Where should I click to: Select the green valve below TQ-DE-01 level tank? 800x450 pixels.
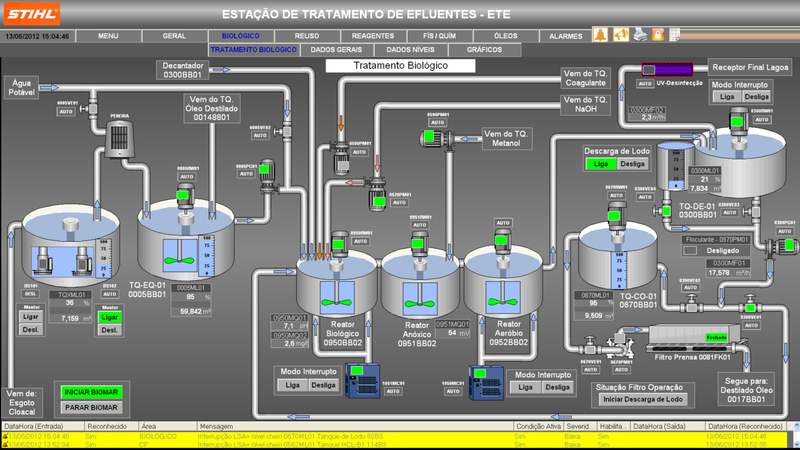(x=665, y=210)
